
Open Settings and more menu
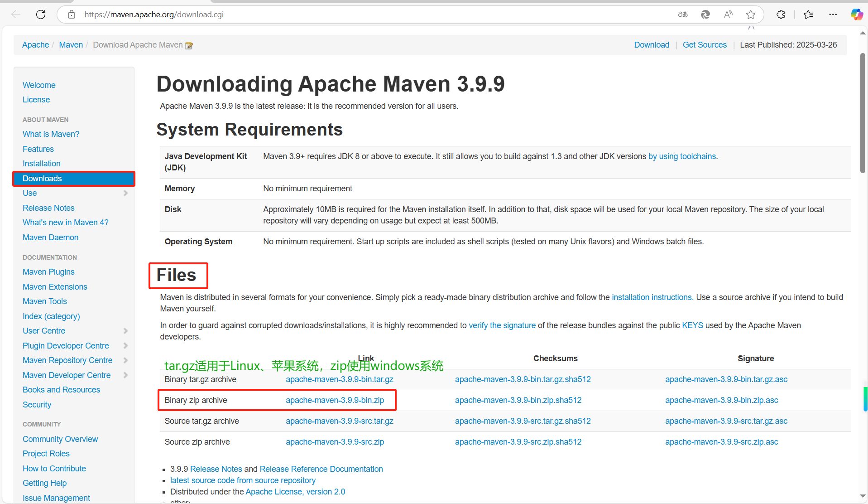click(833, 14)
